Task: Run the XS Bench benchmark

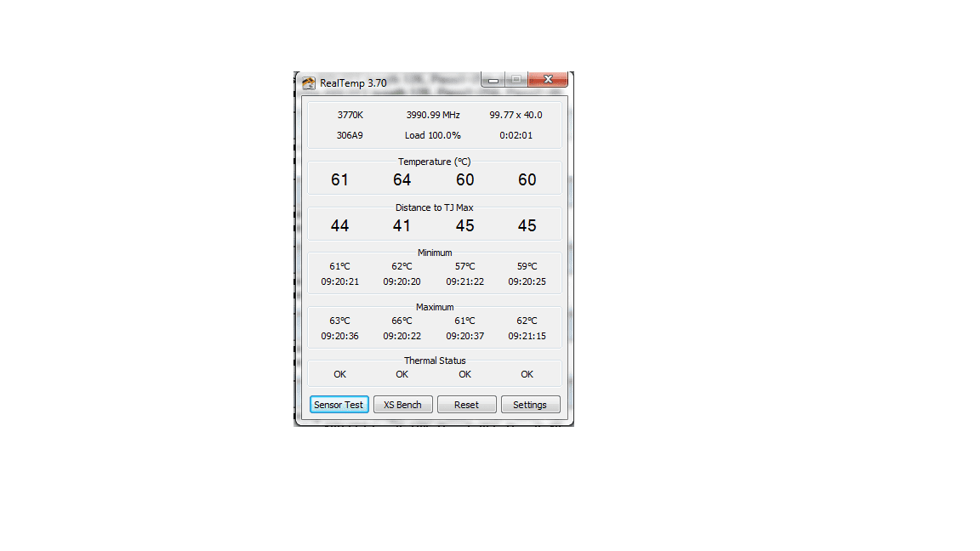Action: [402, 405]
